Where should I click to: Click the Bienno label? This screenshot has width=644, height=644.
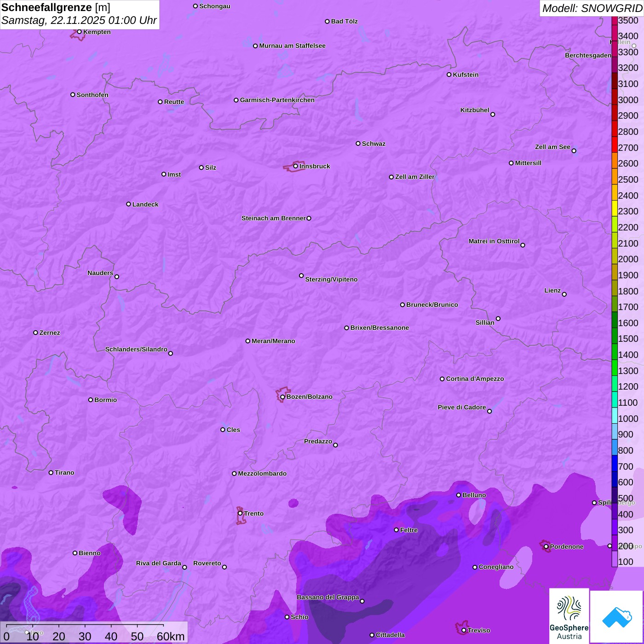(x=90, y=553)
